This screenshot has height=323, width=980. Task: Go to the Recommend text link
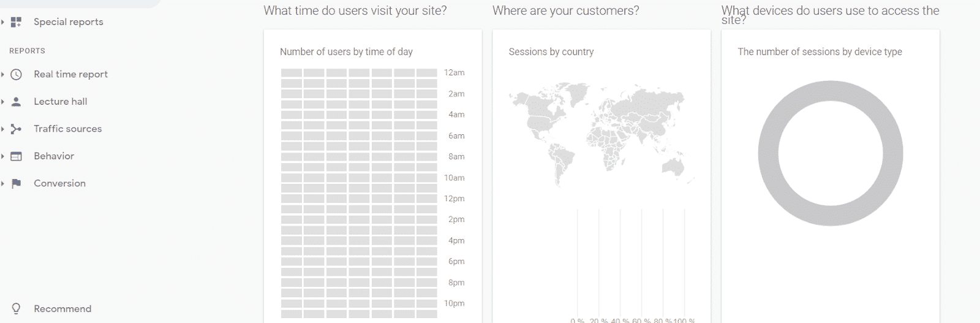(x=62, y=309)
